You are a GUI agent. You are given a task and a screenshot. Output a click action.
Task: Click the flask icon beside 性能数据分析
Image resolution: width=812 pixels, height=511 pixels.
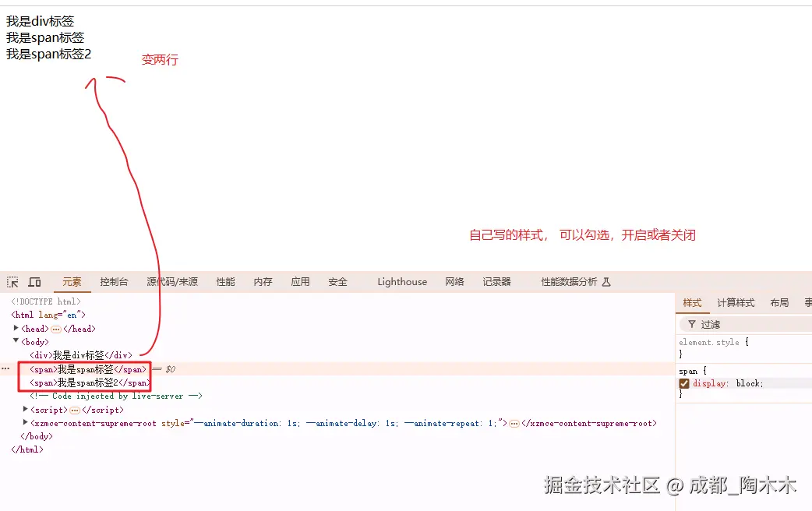tap(606, 282)
